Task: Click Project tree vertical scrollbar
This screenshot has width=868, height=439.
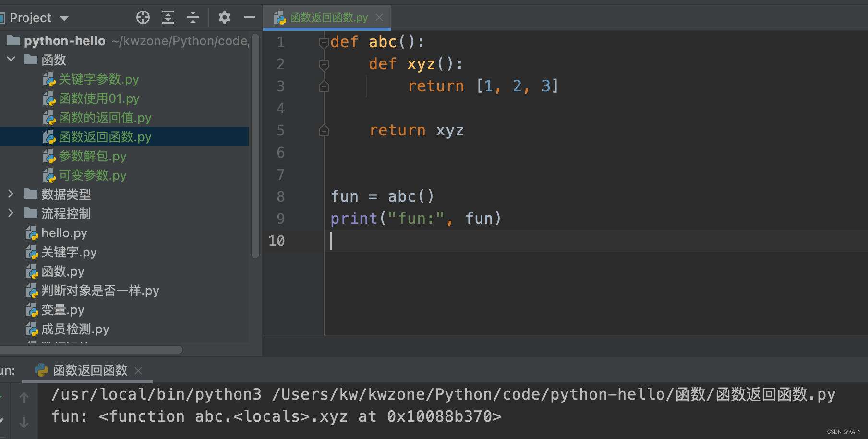Action: pyautogui.click(x=255, y=146)
